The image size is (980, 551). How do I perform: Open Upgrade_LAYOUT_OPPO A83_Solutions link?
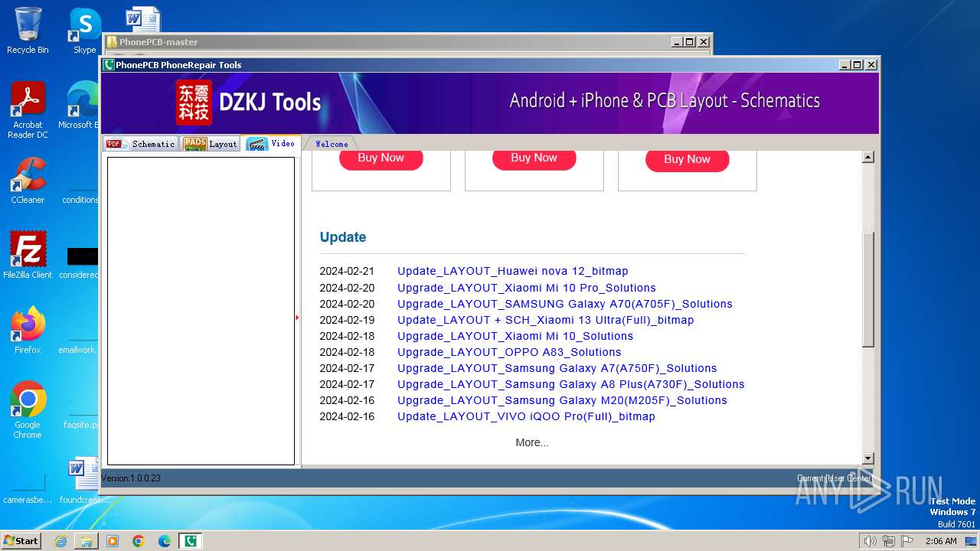pos(509,352)
